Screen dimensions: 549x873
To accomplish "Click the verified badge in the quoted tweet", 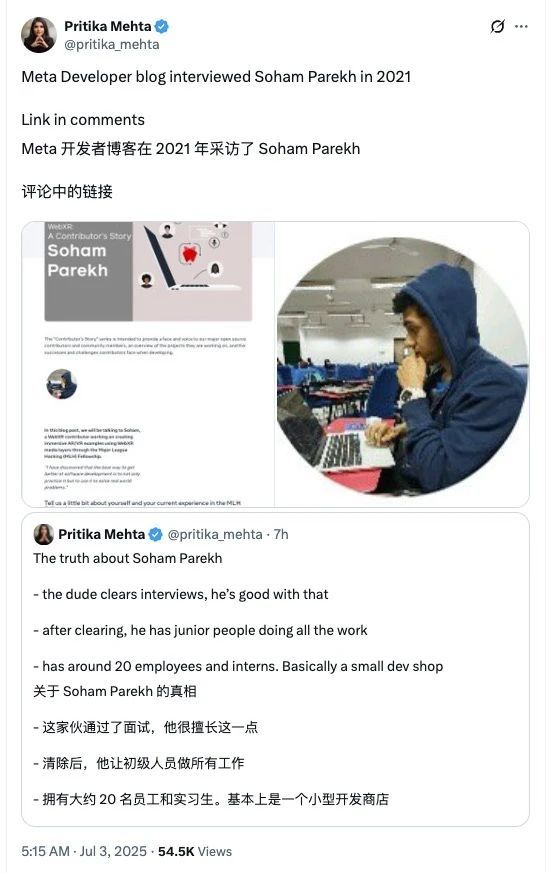I will (x=156, y=534).
